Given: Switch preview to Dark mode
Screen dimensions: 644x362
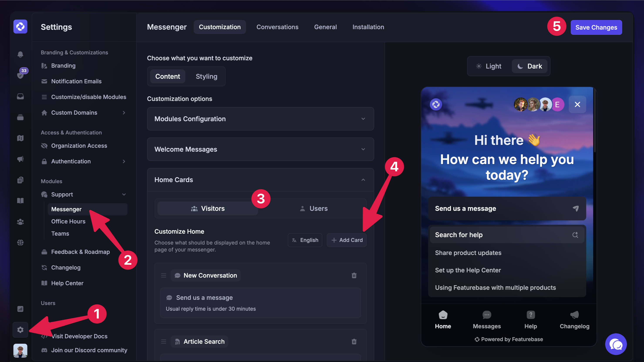Looking at the screenshot, I should [x=529, y=66].
